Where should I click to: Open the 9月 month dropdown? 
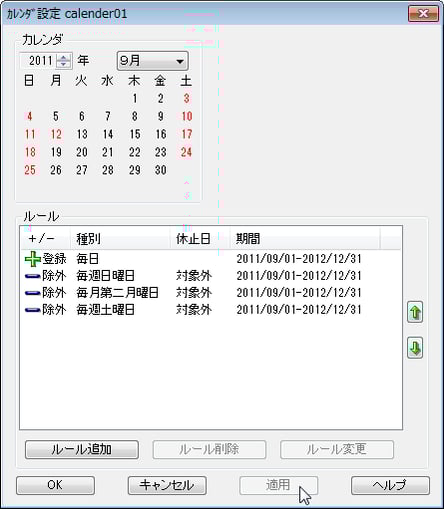click(x=153, y=61)
